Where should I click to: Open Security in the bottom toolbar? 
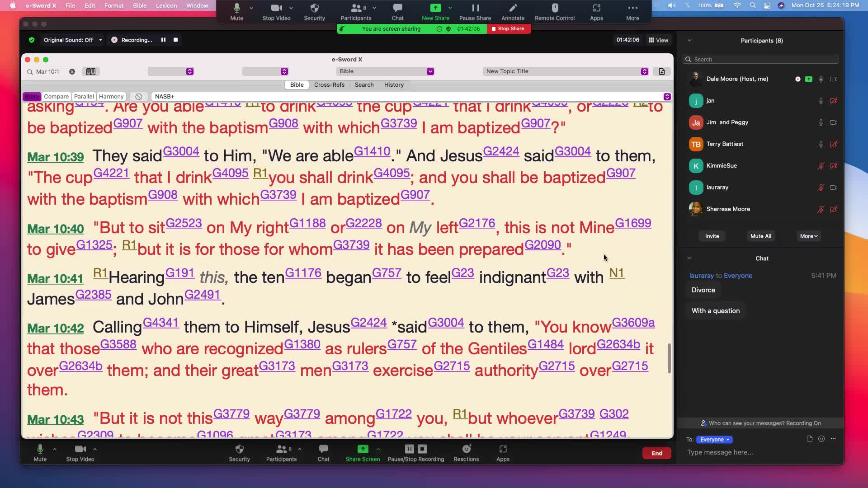point(239,452)
